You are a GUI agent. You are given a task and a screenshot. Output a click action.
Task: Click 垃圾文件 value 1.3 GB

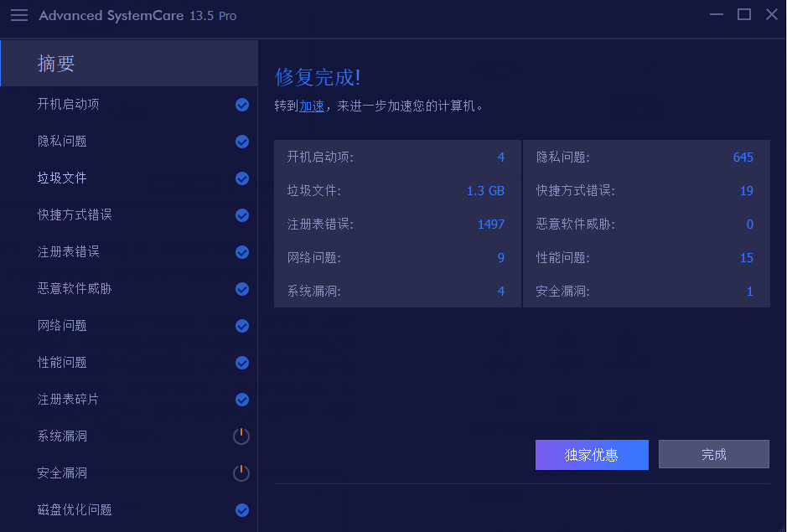(485, 191)
